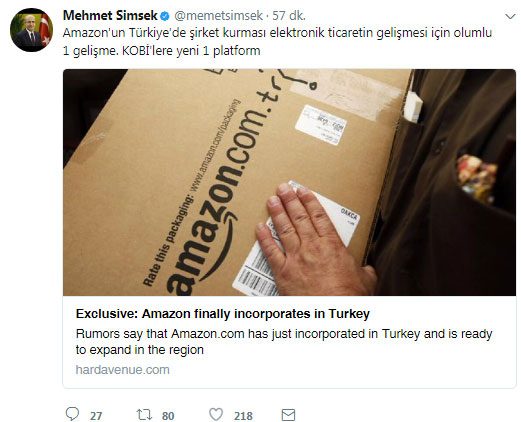The width and height of the screenshot is (521, 422).
Task: Retweet using the retweet arrows icon
Action: (144, 415)
